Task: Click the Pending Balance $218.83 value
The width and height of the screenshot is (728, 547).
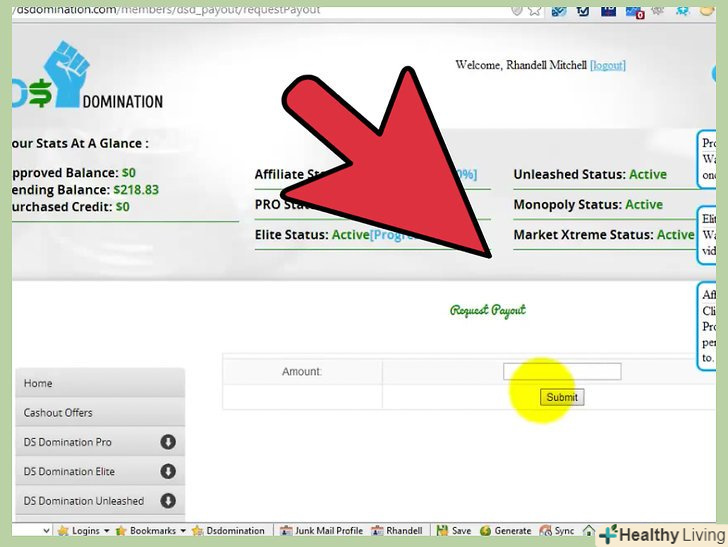Action: tap(136, 190)
